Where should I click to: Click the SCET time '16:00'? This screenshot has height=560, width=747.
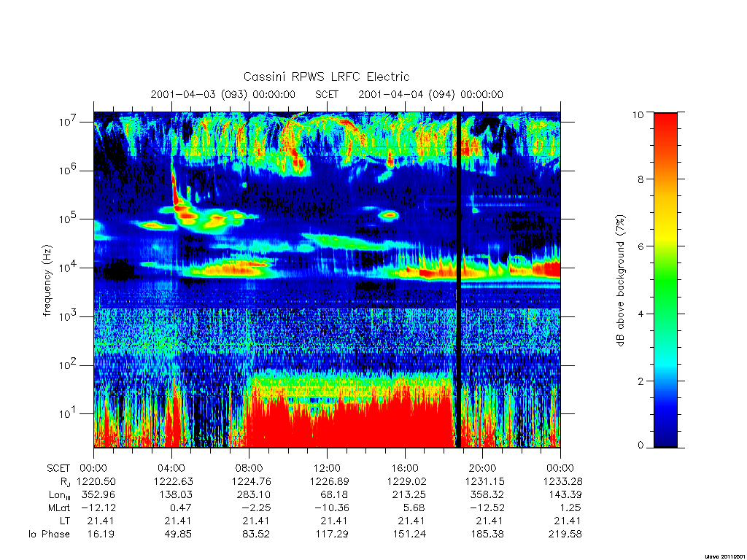[405, 468]
